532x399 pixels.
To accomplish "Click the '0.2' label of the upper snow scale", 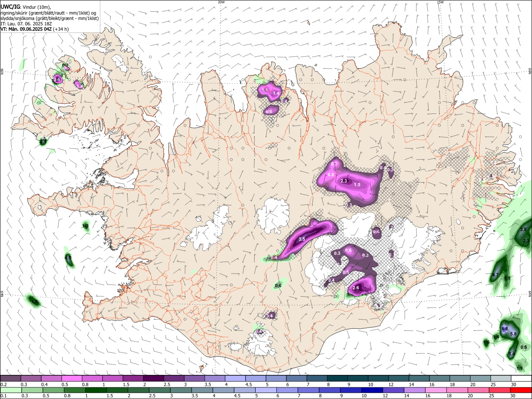I will (3, 384).
